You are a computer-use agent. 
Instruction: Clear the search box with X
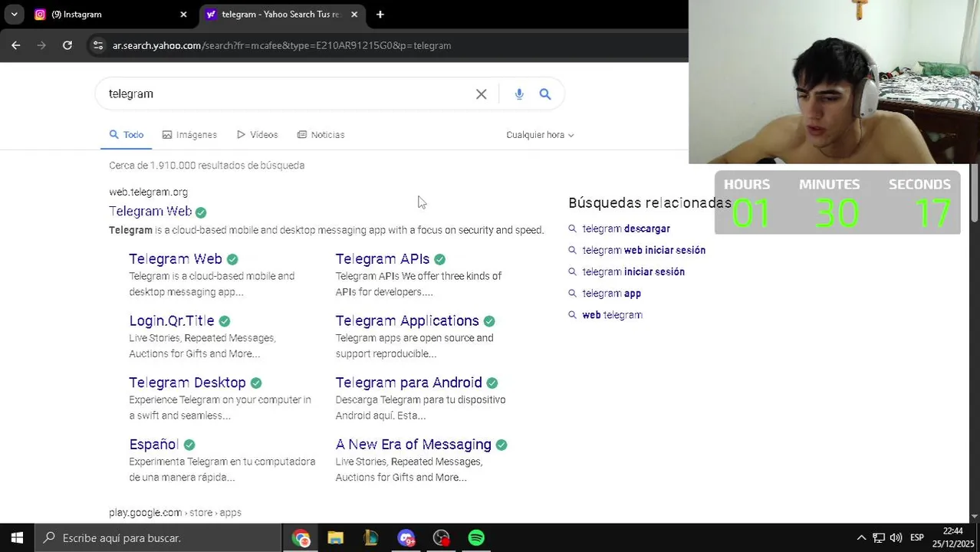[482, 94]
